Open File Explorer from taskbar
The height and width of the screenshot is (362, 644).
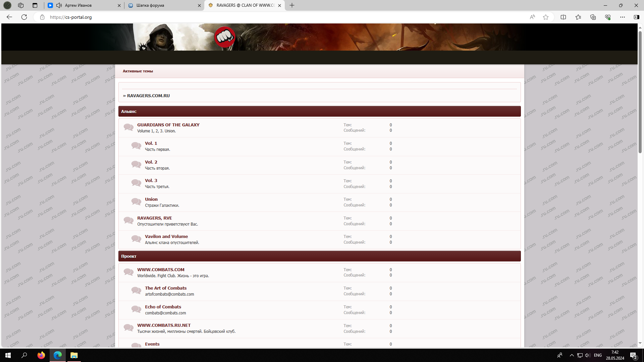(74, 355)
